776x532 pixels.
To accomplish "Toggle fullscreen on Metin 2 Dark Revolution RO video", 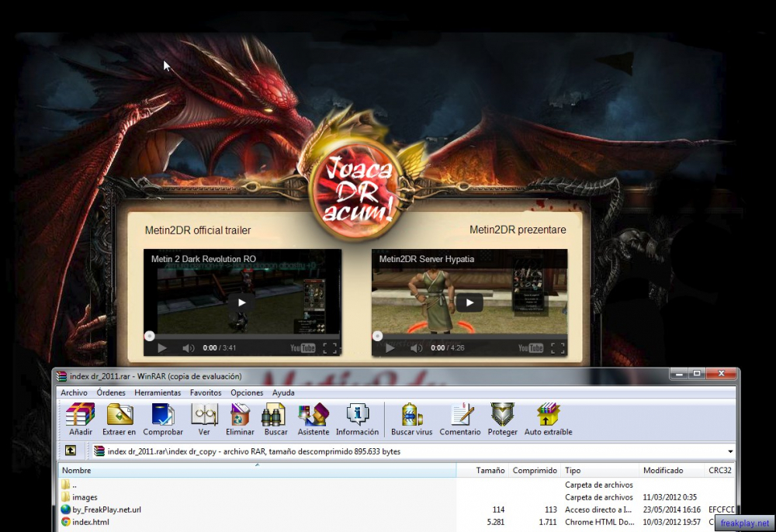I will click(330, 348).
